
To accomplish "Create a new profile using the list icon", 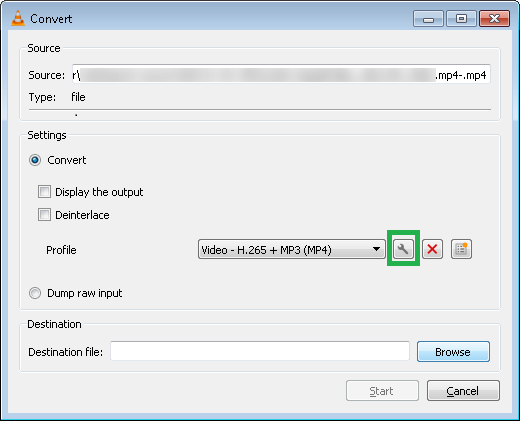I will (461, 249).
